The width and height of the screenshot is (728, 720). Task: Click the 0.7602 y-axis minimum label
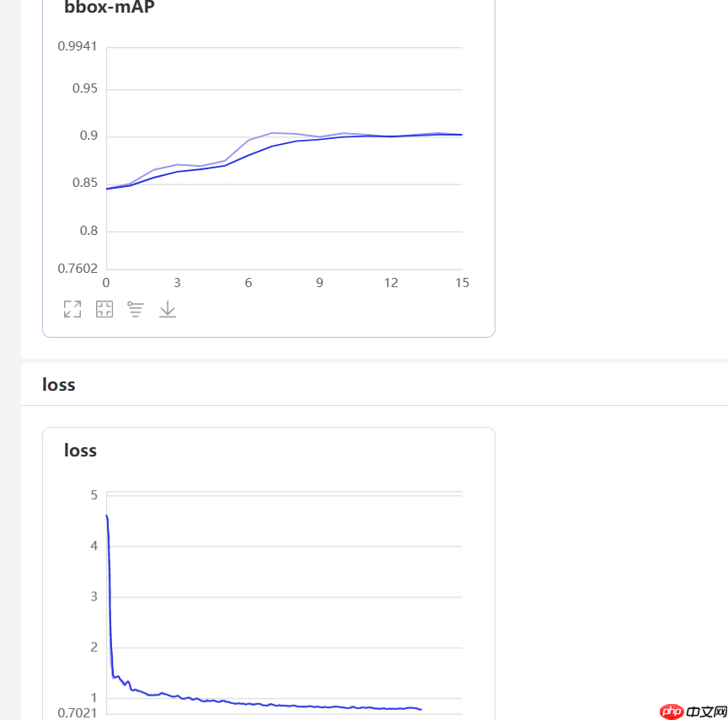click(78, 269)
